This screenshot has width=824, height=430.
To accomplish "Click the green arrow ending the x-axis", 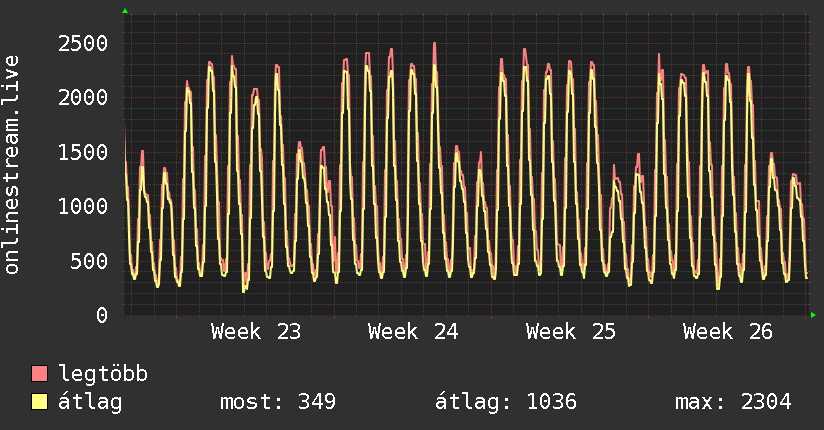I will [x=813, y=315].
